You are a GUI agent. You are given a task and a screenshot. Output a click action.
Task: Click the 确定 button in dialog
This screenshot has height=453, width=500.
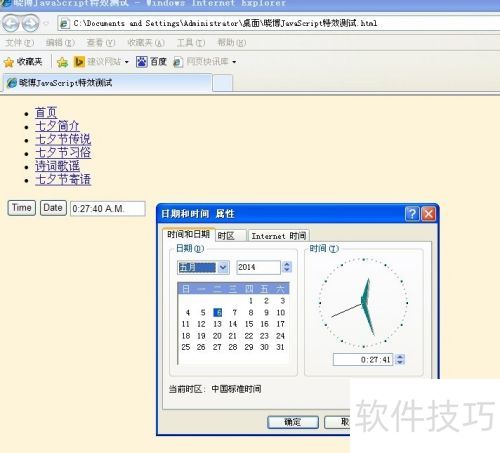[293, 422]
